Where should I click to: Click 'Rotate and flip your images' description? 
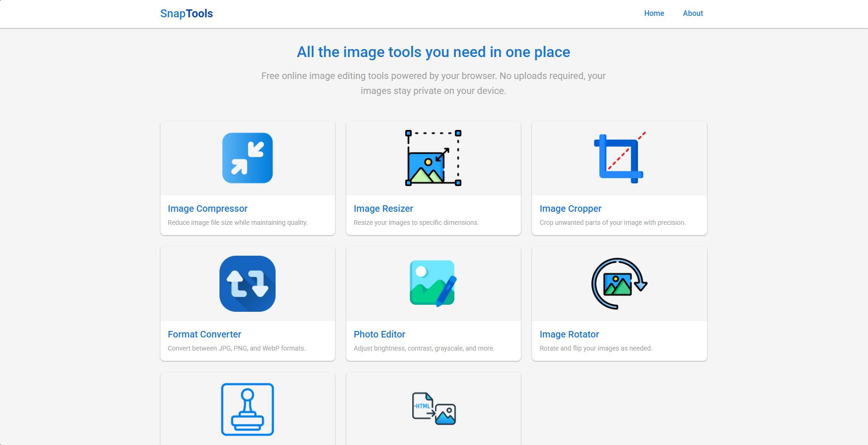pyautogui.click(x=596, y=348)
